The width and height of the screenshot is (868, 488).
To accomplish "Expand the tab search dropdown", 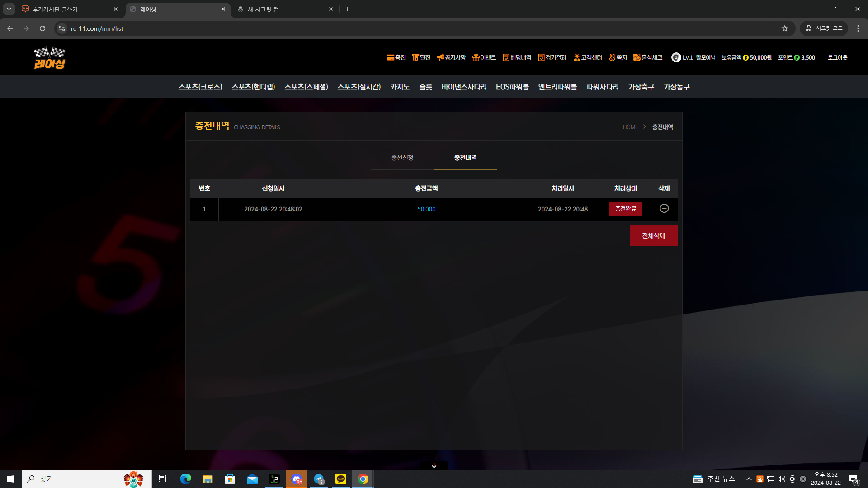I will tap(9, 9).
